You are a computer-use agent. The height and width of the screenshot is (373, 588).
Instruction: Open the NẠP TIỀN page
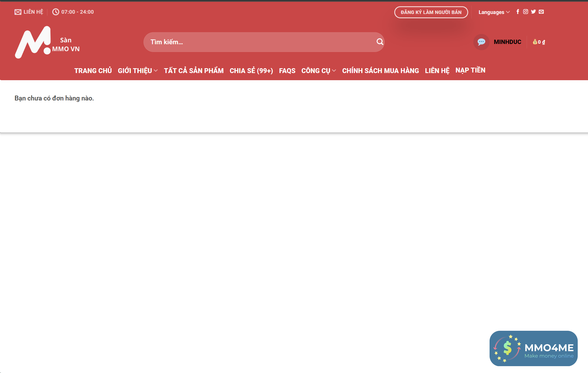point(470,70)
